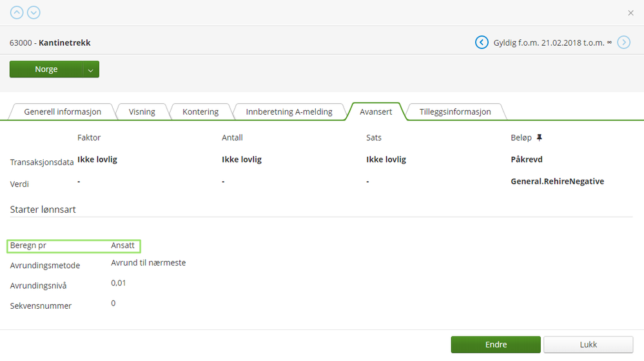Click the Beregn pr Ansatt field
The width and height of the screenshot is (644, 361).
coord(73,246)
